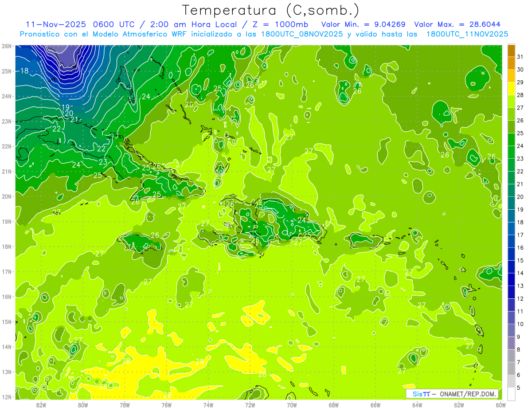
Task: Click the "18" contour label on the map
Action: [24, 71]
